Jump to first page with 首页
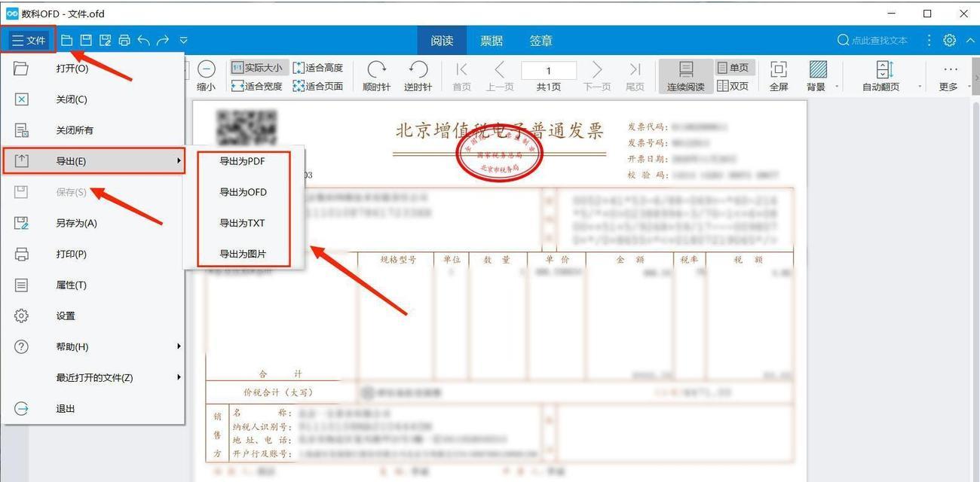 [x=461, y=76]
